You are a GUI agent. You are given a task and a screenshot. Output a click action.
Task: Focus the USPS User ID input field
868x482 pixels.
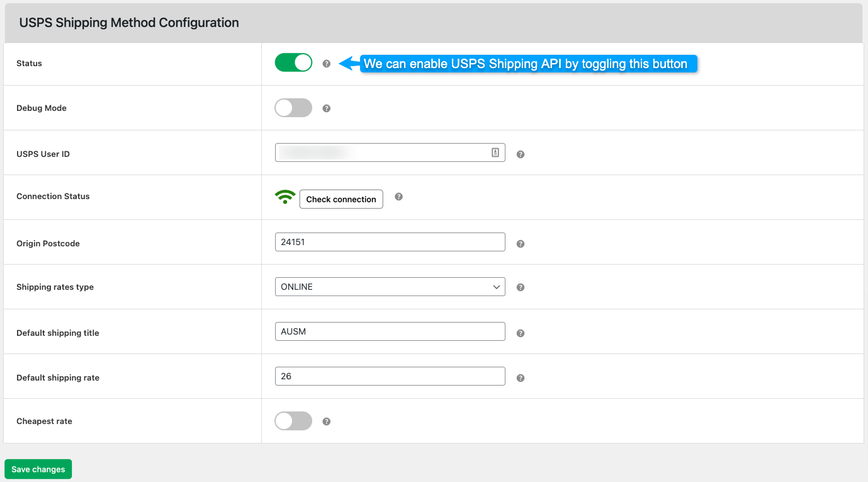pos(390,152)
